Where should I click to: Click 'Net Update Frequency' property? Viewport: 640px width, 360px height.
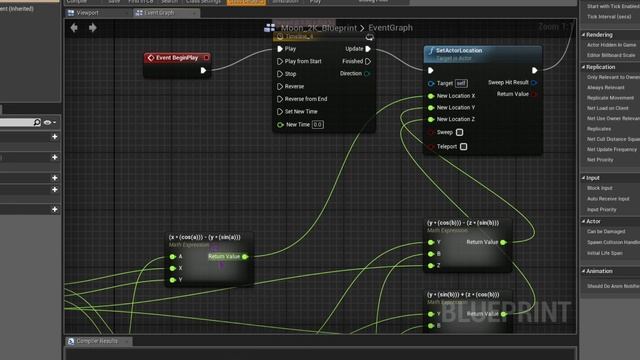pos(611,149)
